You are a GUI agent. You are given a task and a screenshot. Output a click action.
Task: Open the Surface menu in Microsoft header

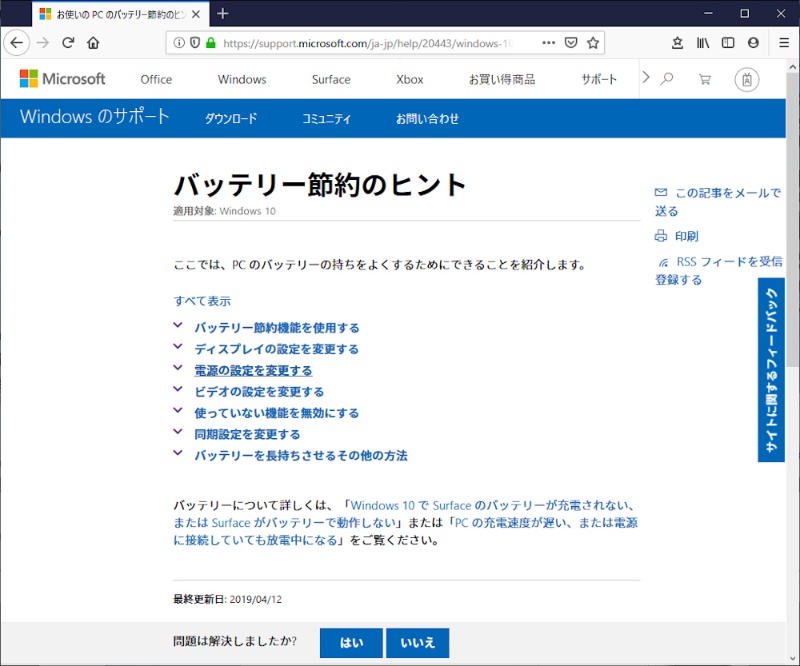tap(330, 79)
